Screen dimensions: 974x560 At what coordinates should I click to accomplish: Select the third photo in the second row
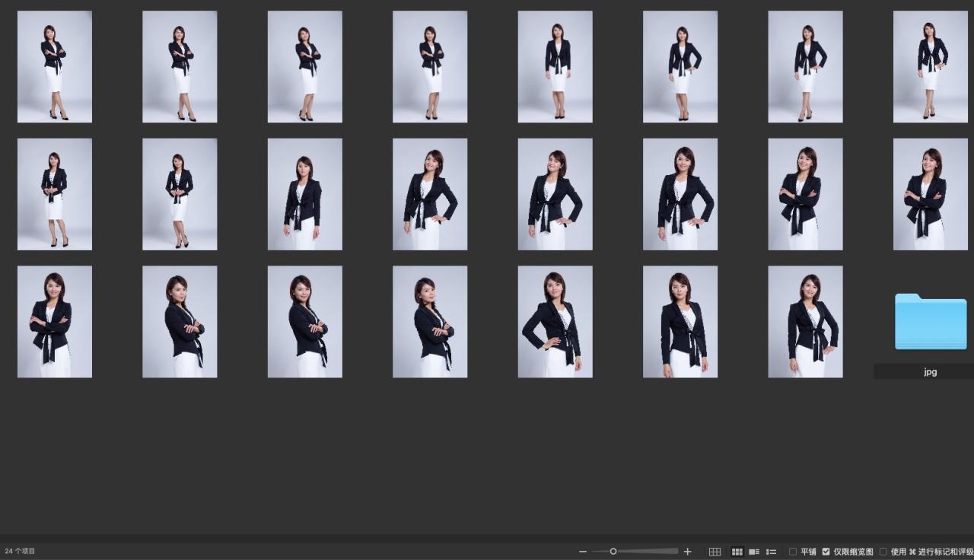click(x=304, y=194)
